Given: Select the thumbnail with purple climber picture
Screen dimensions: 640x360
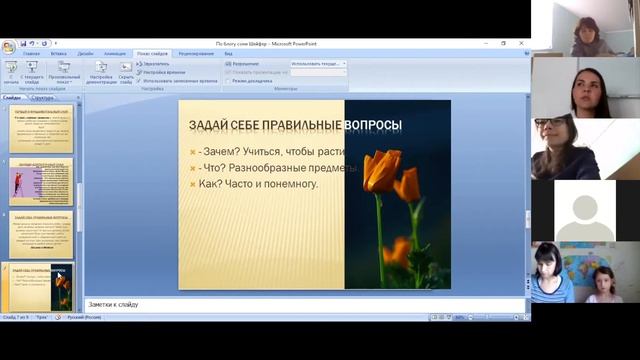Looking at the screenshot, I should pyautogui.click(x=41, y=182).
